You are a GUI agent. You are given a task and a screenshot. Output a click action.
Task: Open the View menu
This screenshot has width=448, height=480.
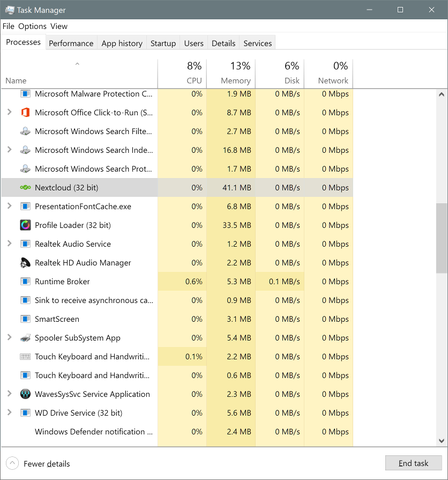click(59, 26)
